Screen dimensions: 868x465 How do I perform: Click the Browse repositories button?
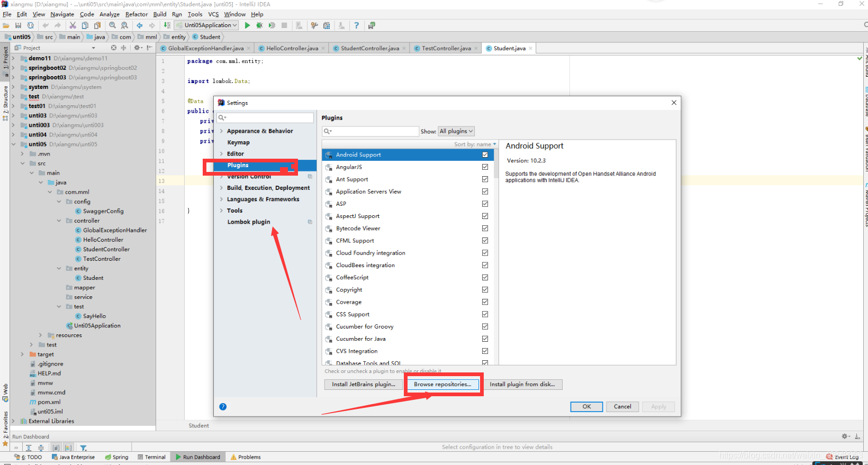pos(442,385)
